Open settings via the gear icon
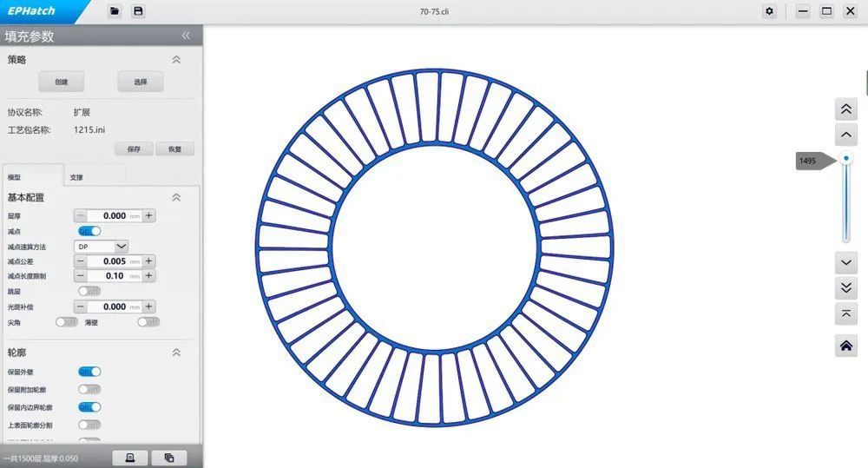868x468 pixels. [x=769, y=11]
